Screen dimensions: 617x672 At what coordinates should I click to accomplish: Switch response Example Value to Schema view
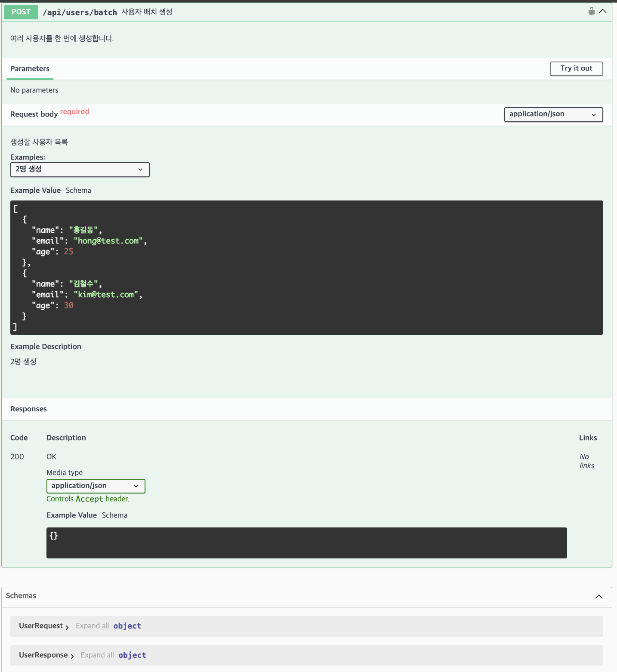(x=114, y=515)
